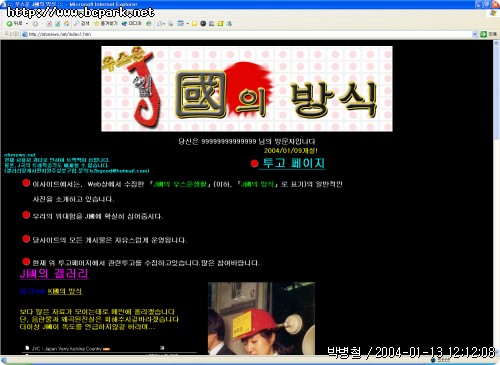Stop loading the page with Stop icon

click(49, 24)
